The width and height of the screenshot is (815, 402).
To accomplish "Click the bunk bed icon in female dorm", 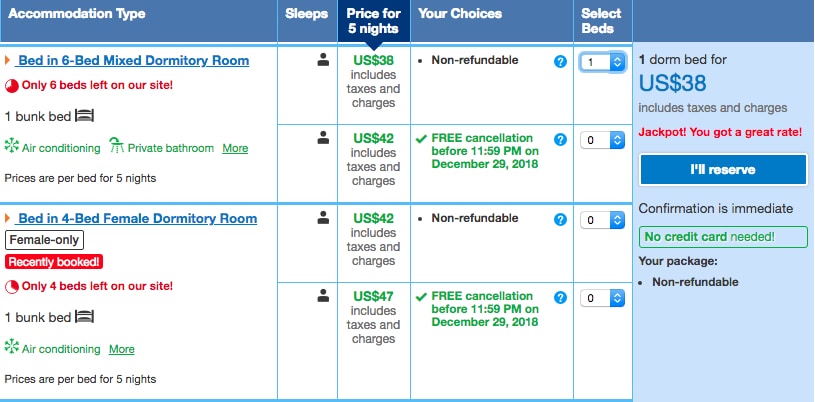I will tap(84, 317).
